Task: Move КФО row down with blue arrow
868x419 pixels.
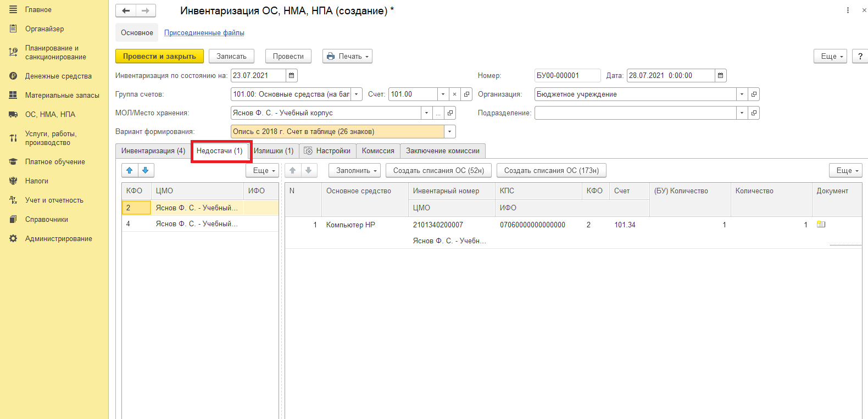Action: click(146, 170)
